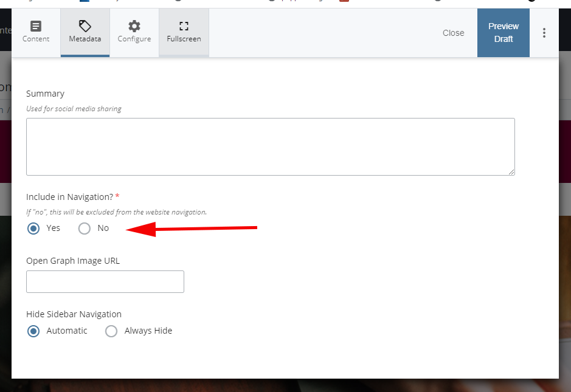Select No to exclude from navigation
Viewport: 571px width, 392px height.
[84, 228]
